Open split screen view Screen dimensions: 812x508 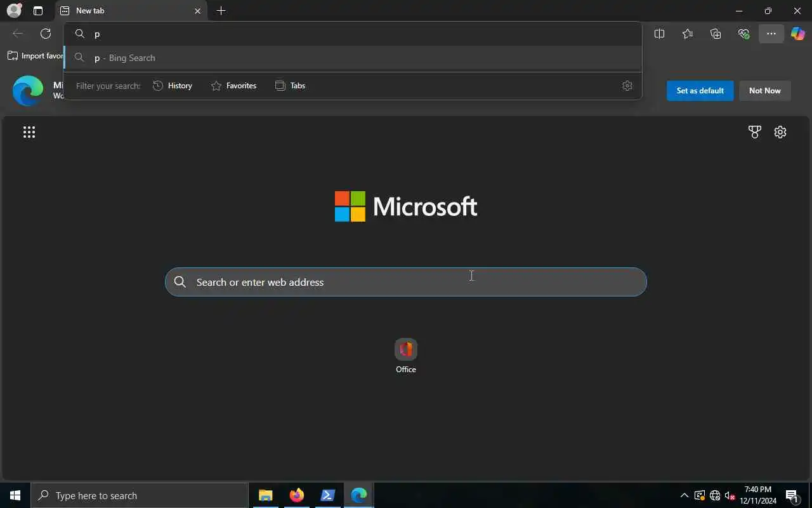click(659, 34)
